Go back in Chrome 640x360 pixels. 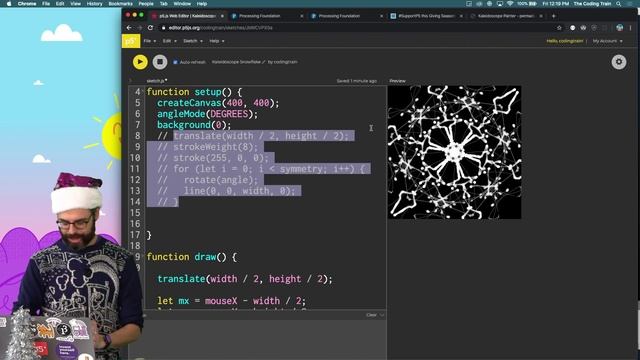coord(129,28)
